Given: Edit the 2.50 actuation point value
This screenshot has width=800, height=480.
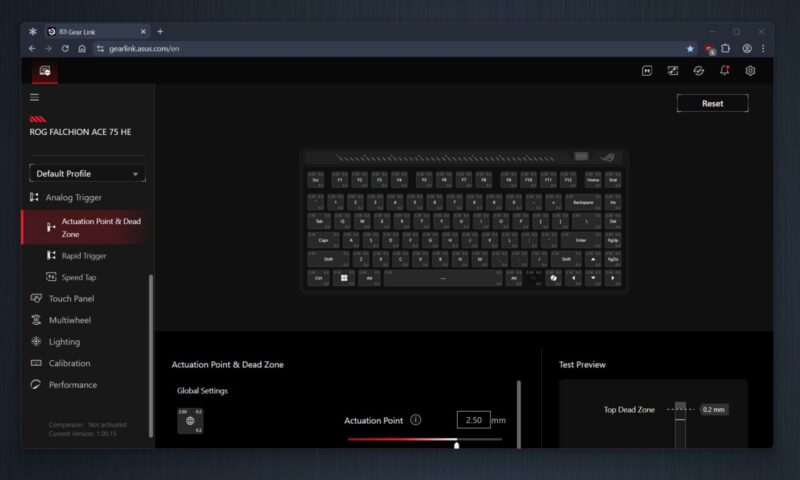Looking at the screenshot, I should pos(473,420).
